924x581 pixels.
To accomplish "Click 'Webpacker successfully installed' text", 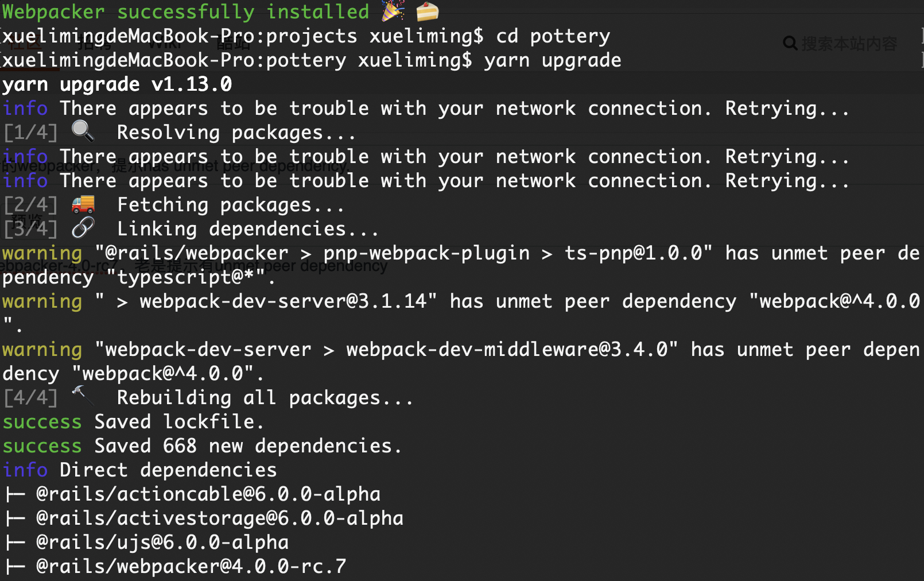I will [186, 11].
